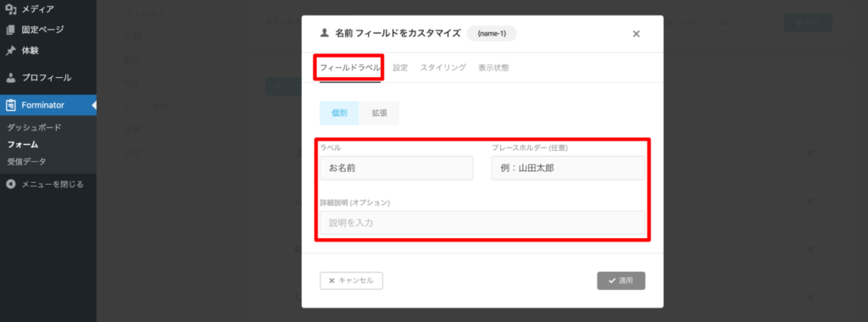Click the 固定ページ pages icon
The image size is (868, 322).
point(10,30)
